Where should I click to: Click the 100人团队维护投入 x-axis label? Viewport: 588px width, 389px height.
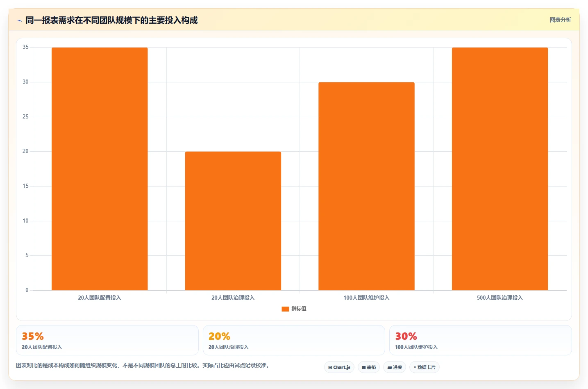(366, 298)
